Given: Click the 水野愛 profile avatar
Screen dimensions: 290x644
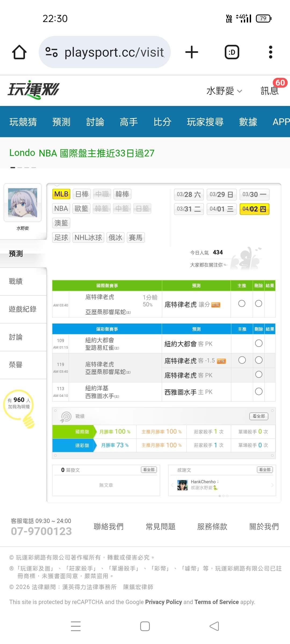Looking at the screenshot, I should click(x=23, y=203).
